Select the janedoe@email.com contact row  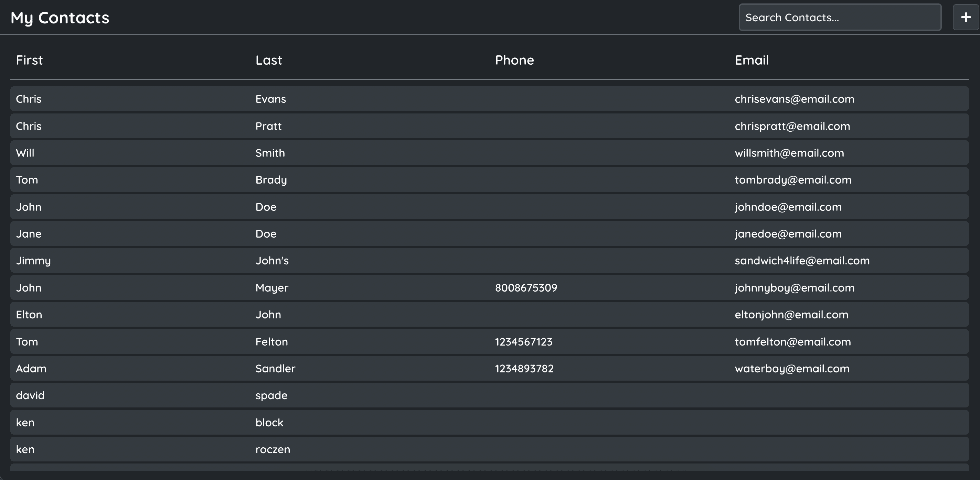[x=788, y=234]
